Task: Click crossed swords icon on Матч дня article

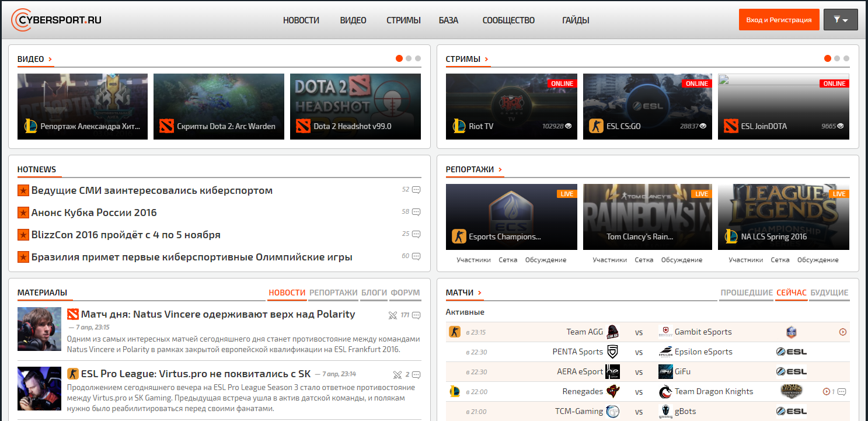Action: point(393,315)
